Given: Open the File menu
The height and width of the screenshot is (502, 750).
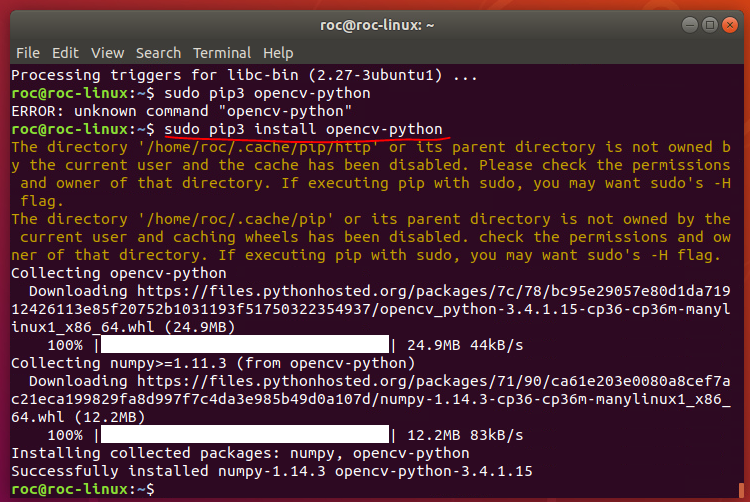Looking at the screenshot, I should 28,53.
